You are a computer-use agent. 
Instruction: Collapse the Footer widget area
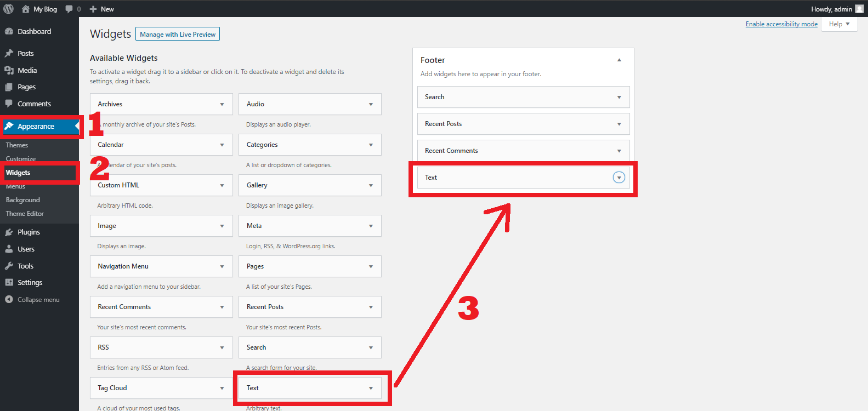(x=619, y=60)
